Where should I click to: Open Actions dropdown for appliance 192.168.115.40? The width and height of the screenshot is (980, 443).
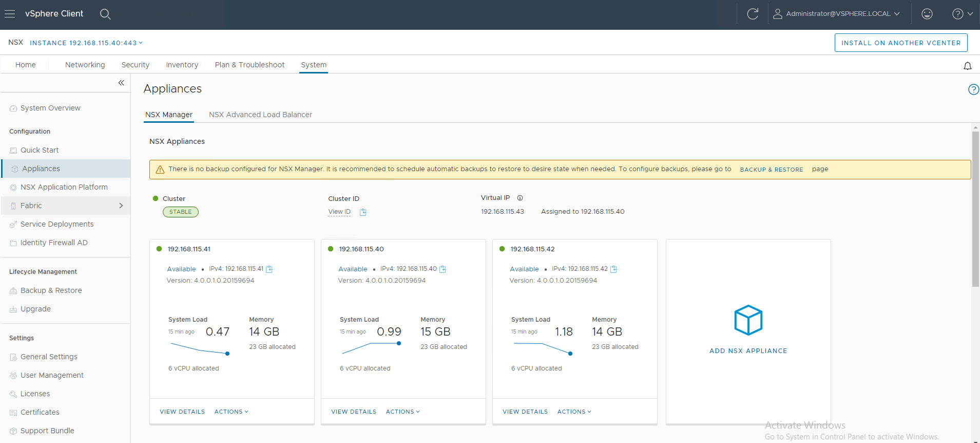pyautogui.click(x=402, y=412)
